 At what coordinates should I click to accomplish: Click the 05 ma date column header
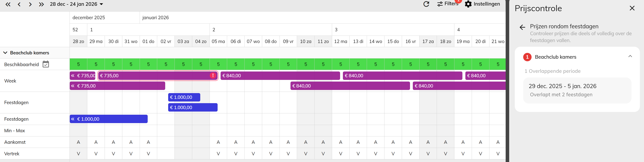pyautogui.click(x=218, y=42)
